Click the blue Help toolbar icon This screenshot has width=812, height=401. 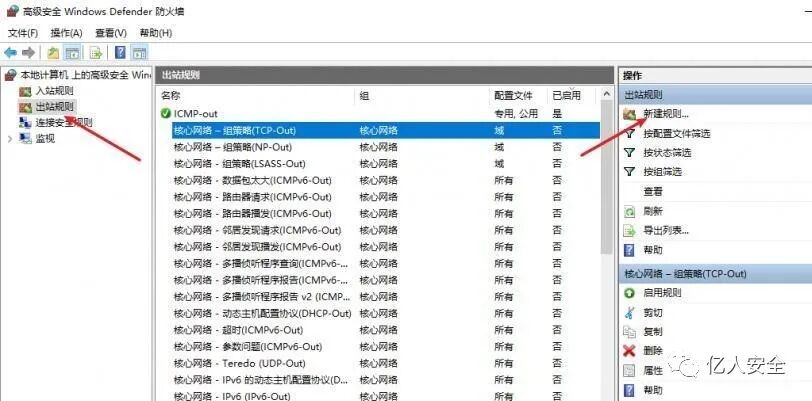120,52
